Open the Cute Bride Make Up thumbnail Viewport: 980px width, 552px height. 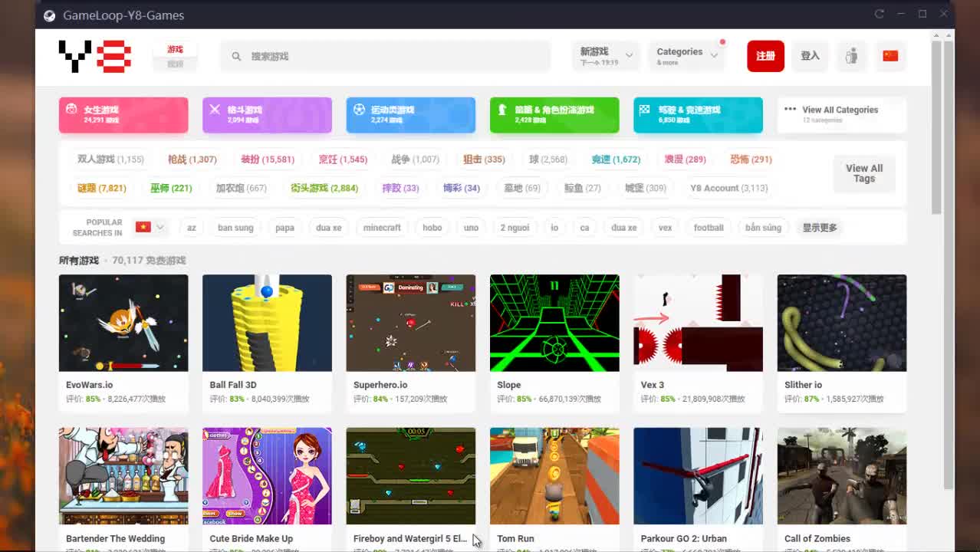[x=267, y=476]
